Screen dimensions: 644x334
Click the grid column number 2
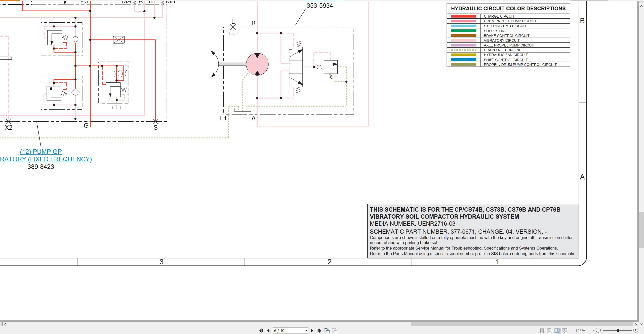point(329,262)
